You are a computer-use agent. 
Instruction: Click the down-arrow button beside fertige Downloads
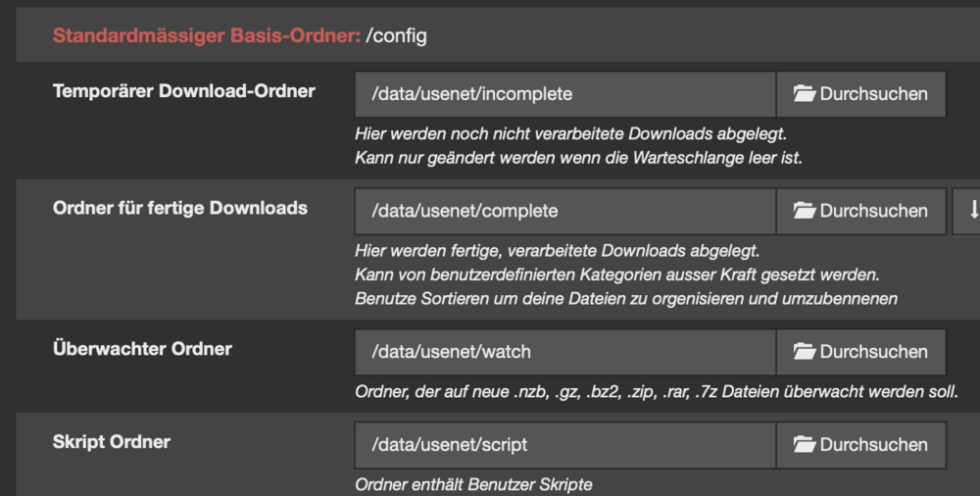(967, 212)
